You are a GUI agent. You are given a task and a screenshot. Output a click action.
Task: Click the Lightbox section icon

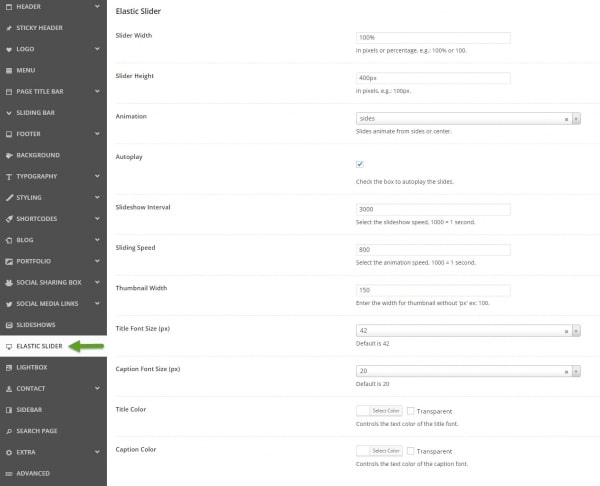[x=9, y=367]
